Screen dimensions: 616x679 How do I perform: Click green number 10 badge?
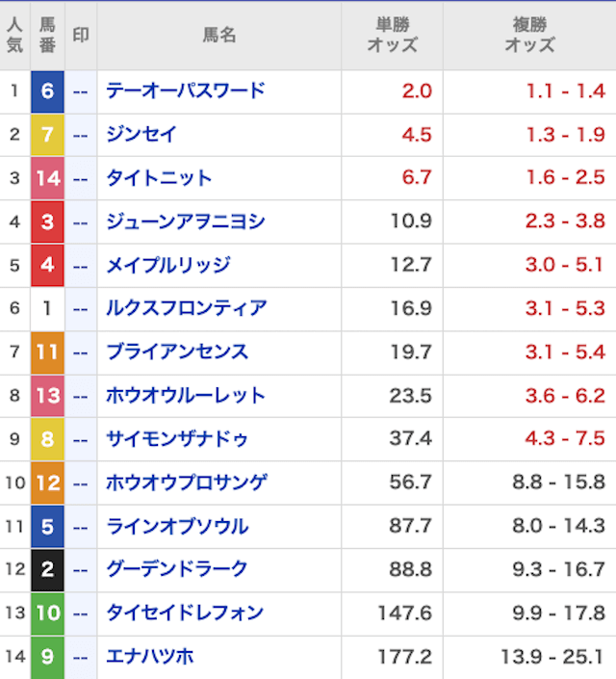click(x=47, y=613)
